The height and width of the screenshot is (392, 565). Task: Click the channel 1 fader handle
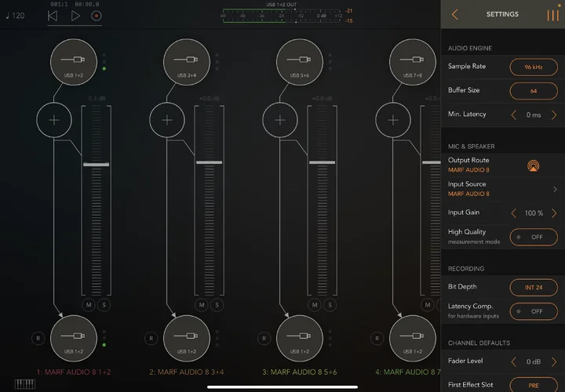tap(97, 164)
